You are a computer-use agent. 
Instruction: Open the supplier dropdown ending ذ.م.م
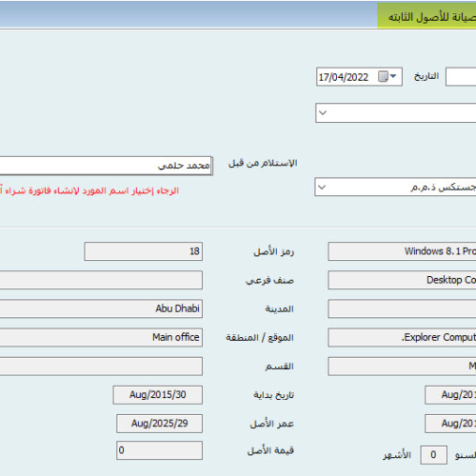(x=322, y=187)
